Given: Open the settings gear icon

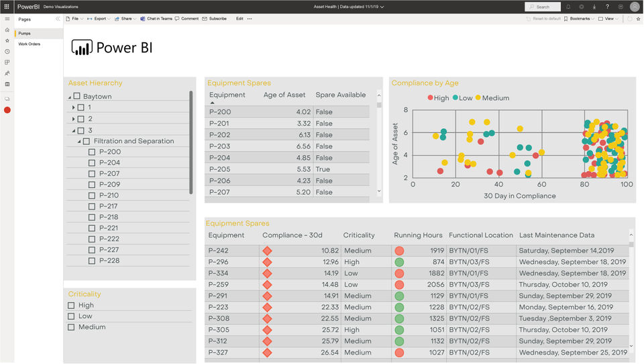Looking at the screenshot, I should 582,7.
